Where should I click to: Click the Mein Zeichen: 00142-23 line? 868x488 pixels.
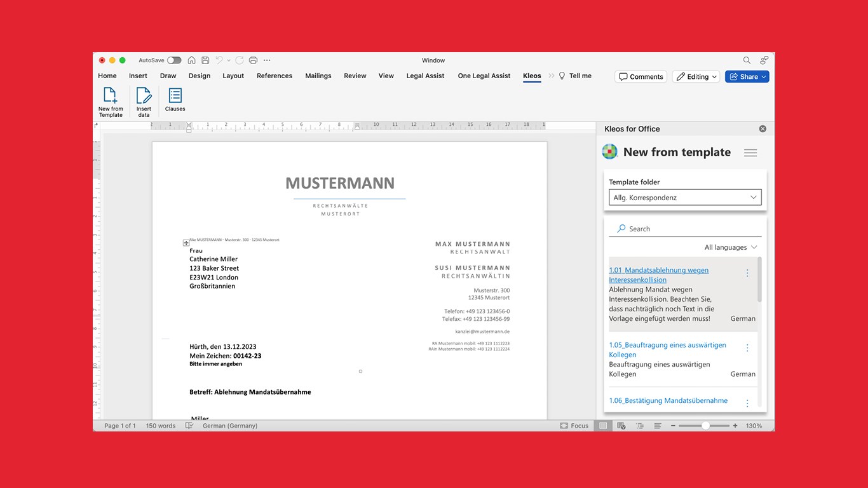[226, 356]
